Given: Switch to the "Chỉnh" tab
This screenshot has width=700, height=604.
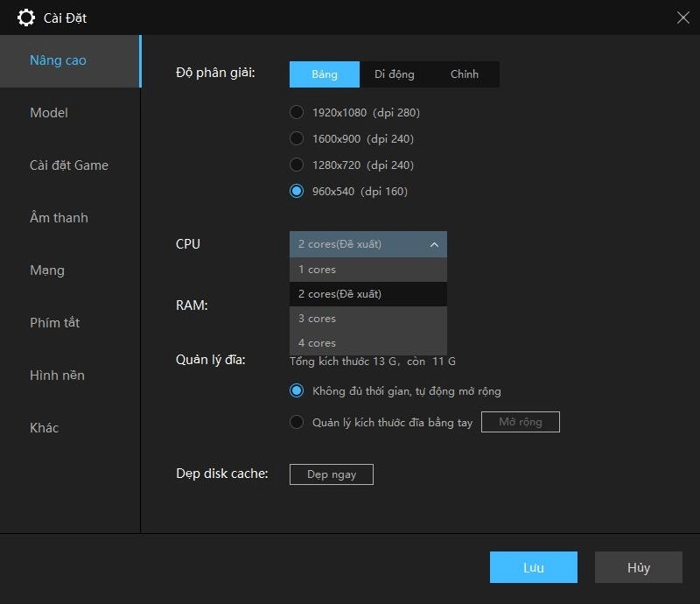Looking at the screenshot, I should 465,74.
